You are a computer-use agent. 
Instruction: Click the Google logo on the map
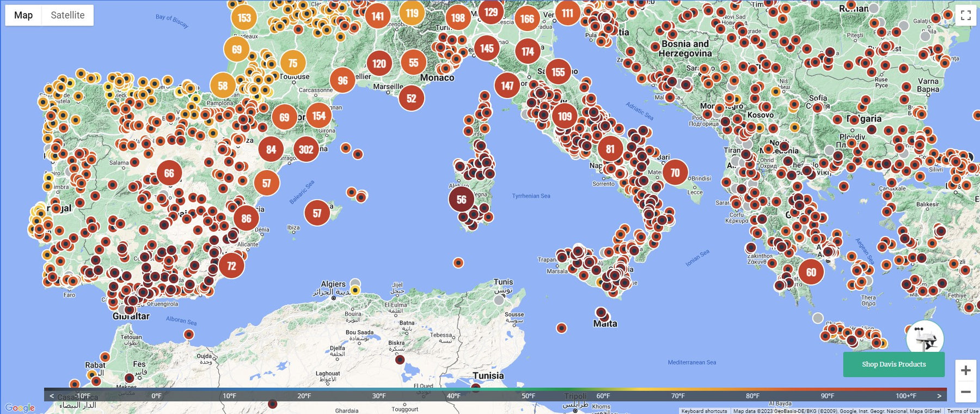point(20,407)
